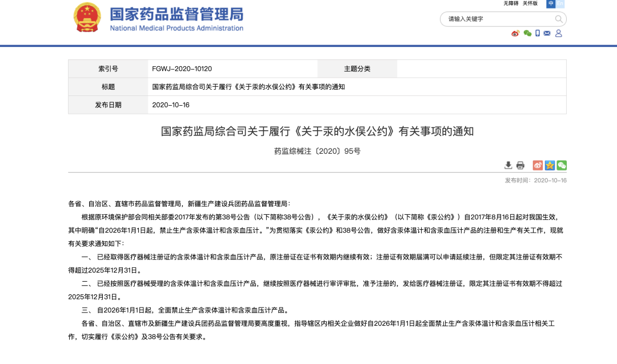617x364 pixels.
Task: Print the article with printer icon
Action: [x=520, y=165]
